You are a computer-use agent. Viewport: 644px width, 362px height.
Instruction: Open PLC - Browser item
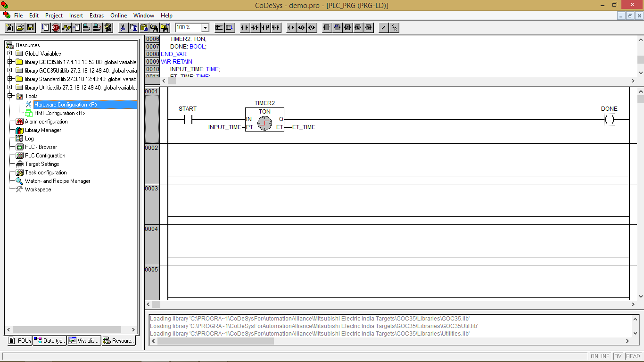point(41,147)
